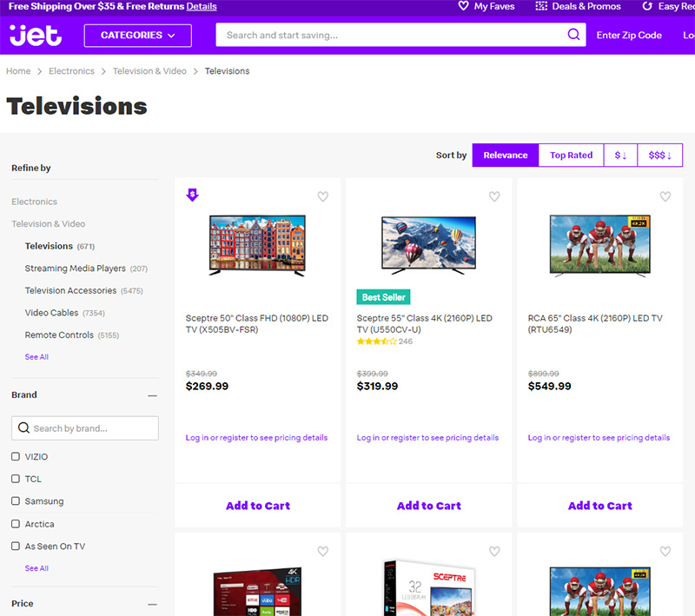Sort by Relevance
The height and width of the screenshot is (616, 695).
[x=506, y=156]
